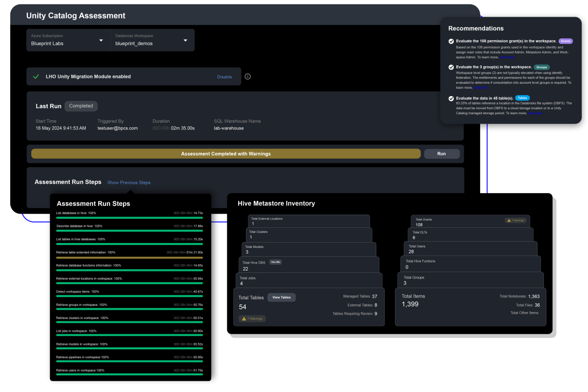Click the warning triangle under Total Tables

(244, 318)
